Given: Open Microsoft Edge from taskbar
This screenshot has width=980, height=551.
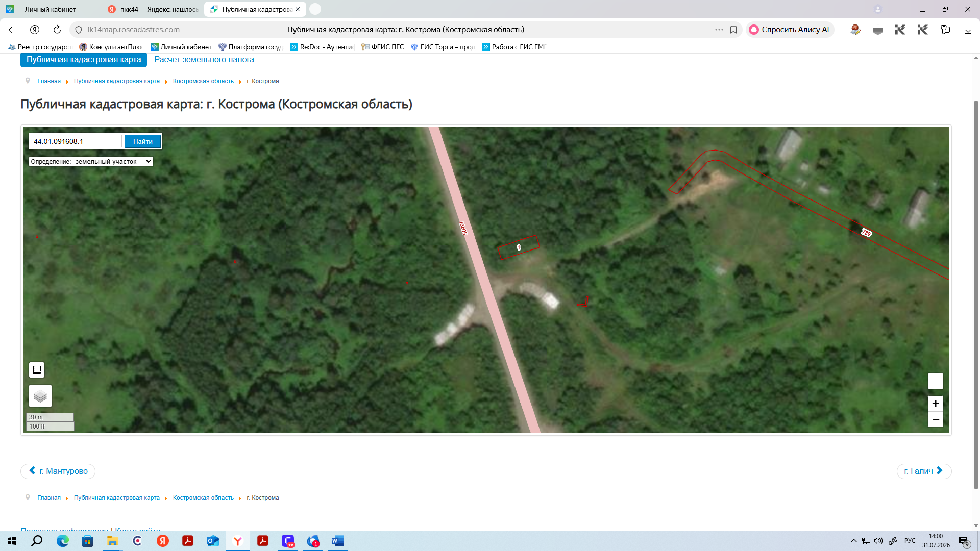Looking at the screenshot, I should click(63, 541).
